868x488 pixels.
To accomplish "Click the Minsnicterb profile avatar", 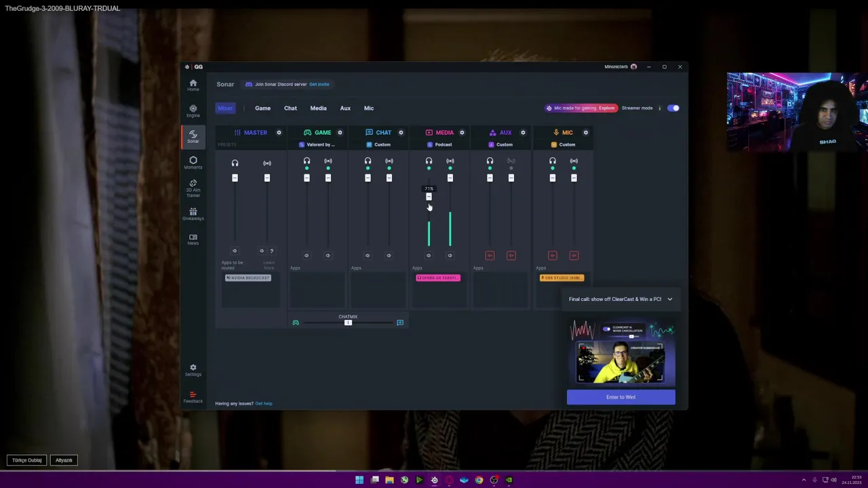I will 633,66.
